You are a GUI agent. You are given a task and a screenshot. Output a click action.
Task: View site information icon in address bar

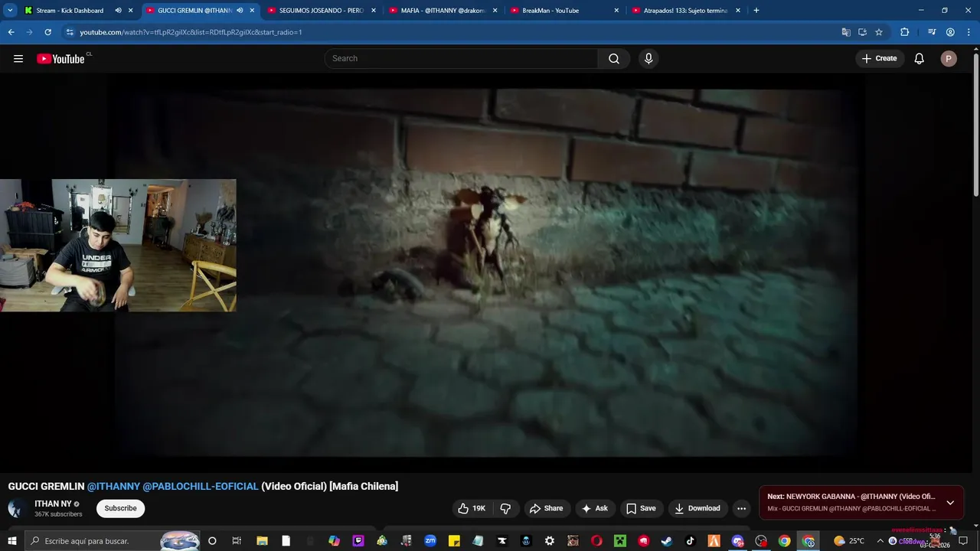tap(70, 32)
